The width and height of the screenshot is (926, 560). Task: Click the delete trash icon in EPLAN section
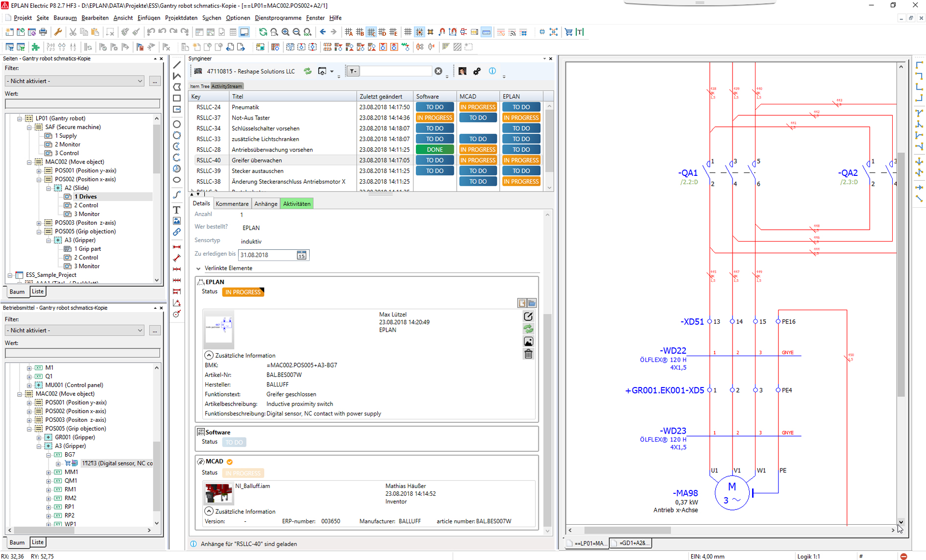point(528,354)
